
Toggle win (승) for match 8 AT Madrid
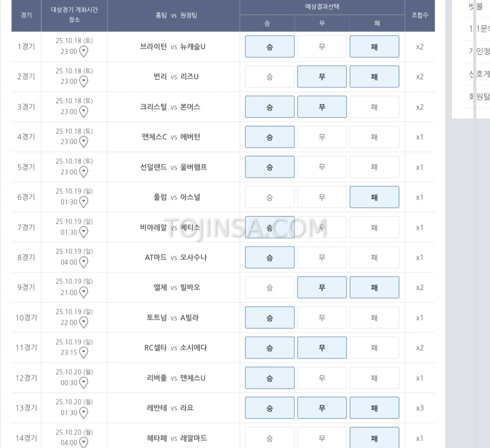click(269, 258)
